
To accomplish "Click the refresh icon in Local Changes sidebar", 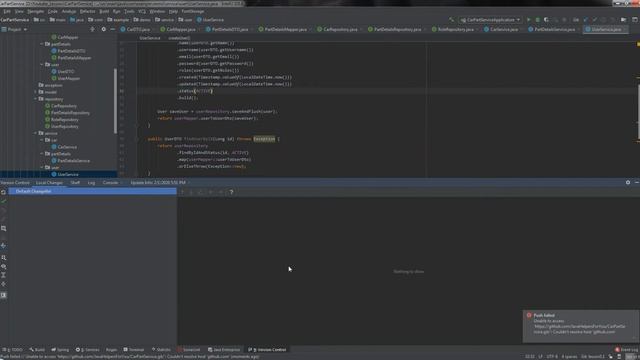I will (x=3, y=192).
